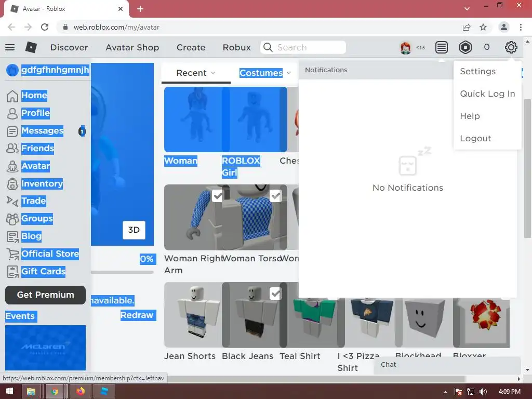The image size is (532, 399).
Task: Bookmark this page with the star icon
Action: click(x=483, y=27)
